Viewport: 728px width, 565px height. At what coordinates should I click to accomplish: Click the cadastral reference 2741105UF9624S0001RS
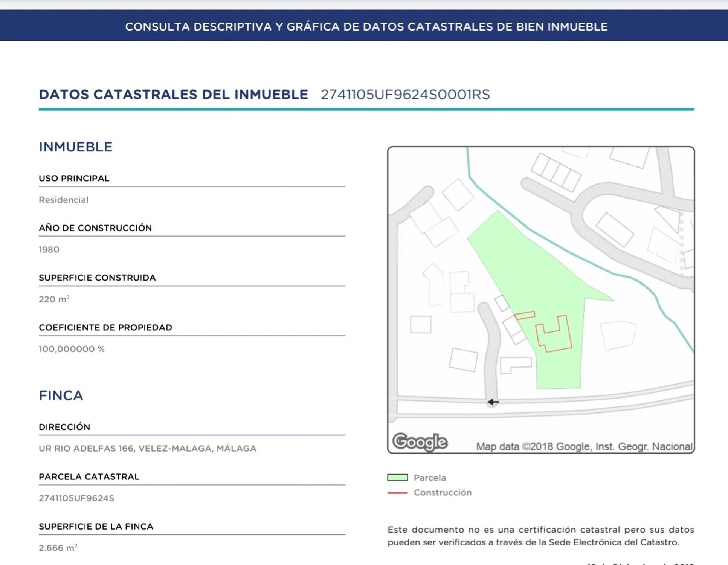tap(405, 95)
